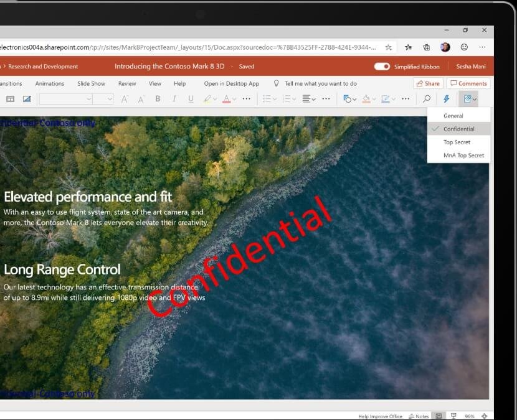Choose the Top Secret sensitivity option
This screenshot has width=517, height=420.
pos(457,142)
